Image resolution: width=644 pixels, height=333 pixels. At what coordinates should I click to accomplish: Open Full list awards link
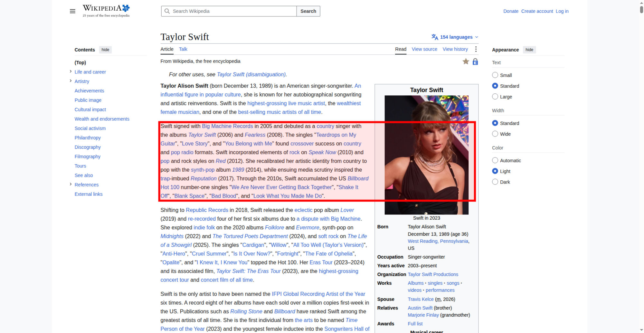click(x=415, y=324)
